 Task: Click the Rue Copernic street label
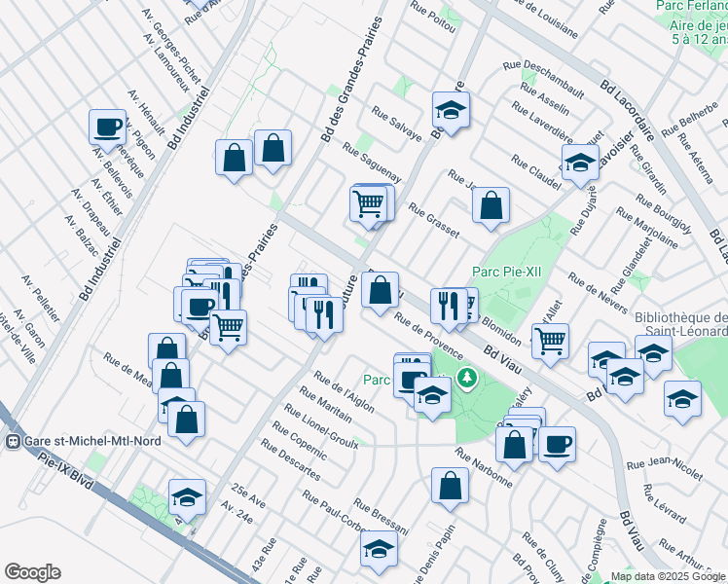point(300,441)
